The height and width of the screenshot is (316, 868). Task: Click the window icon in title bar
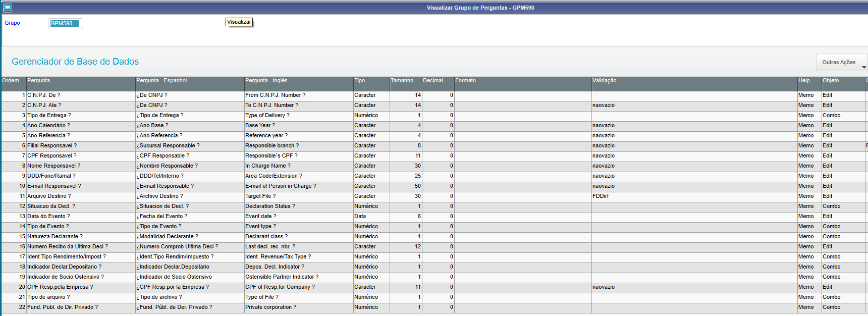pyautogui.click(x=8, y=8)
